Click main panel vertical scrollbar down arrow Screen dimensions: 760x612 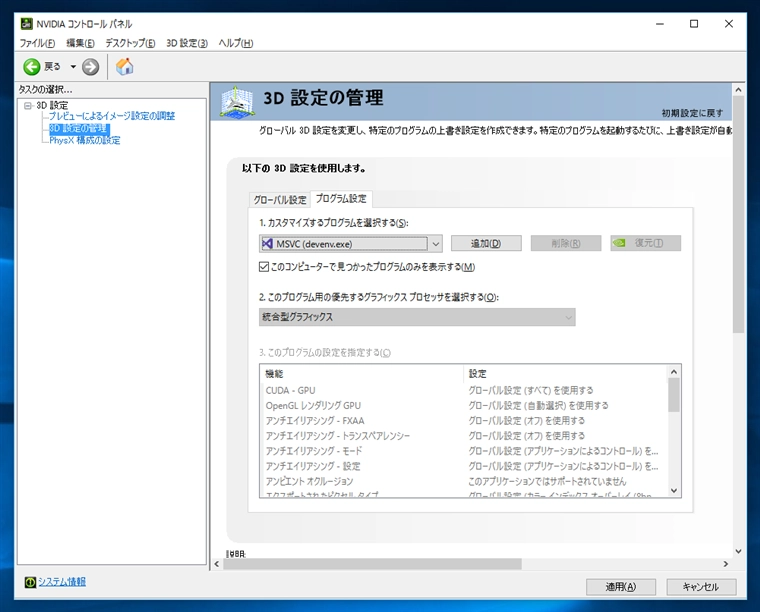738,551
